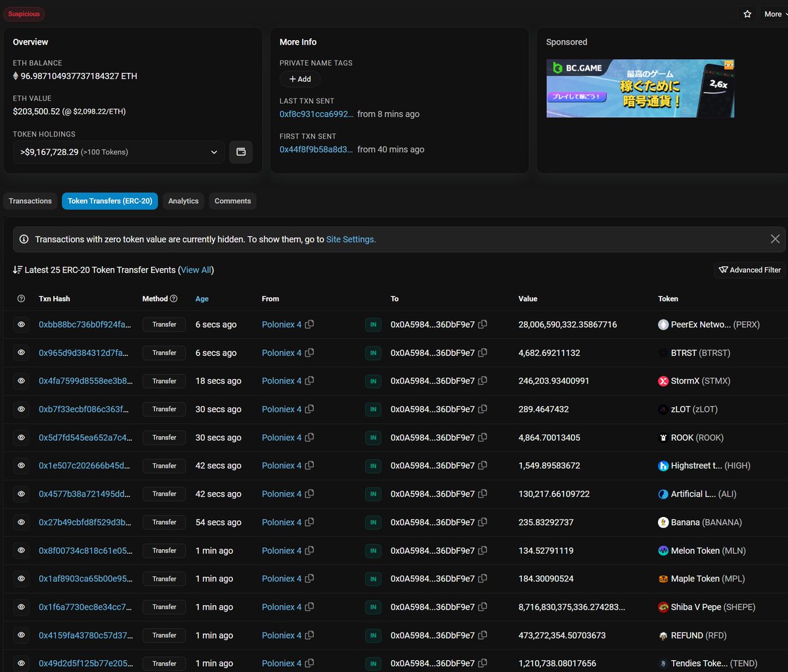Click the zLOT token logo icon
Image resolution: width=788 pixels, height=672 pixels.
click(663, 409)
